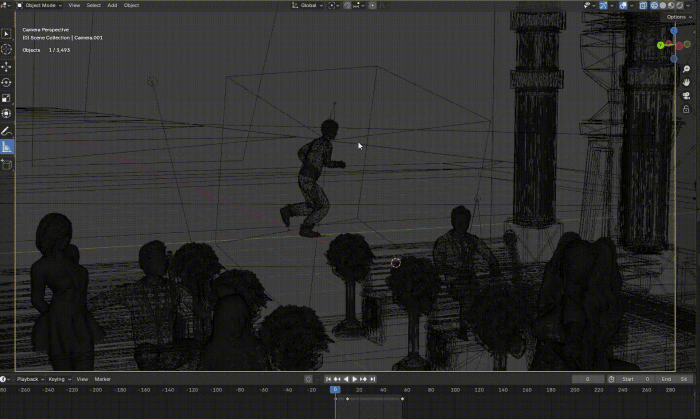Image resolution: width=700 pixels, height=419 pixels.
Task: Click the zoom view magnifier icon
Action: (686, 69)
